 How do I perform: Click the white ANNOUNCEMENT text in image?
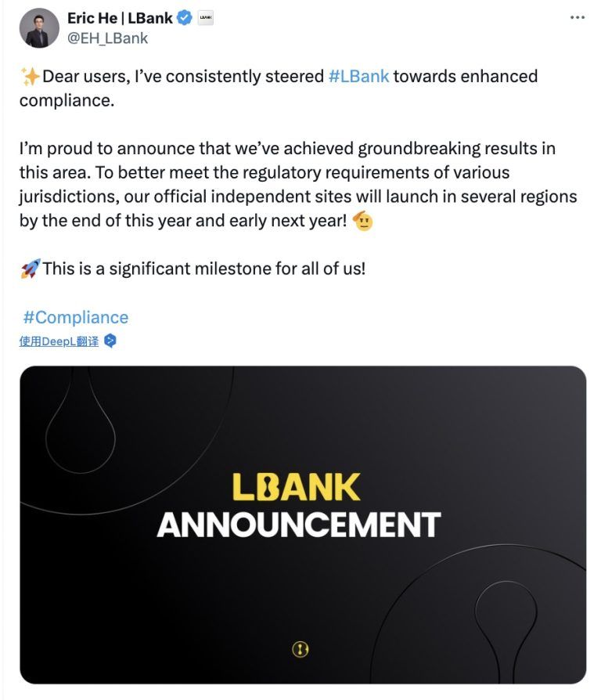298,524
